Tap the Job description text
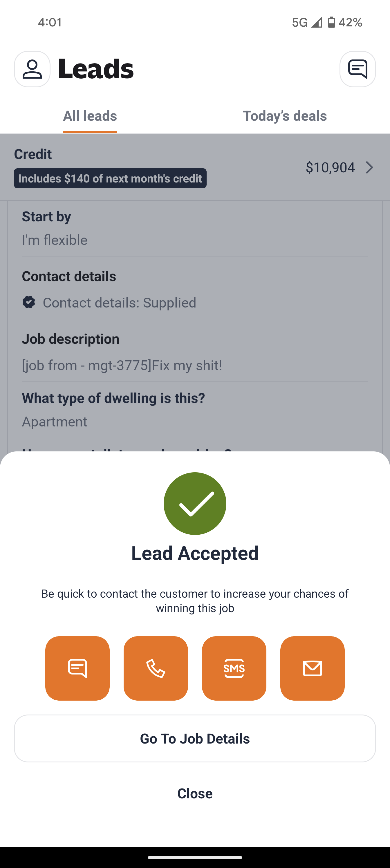The width and height of the screenshot is (390, 868). [x=122, y=365]
